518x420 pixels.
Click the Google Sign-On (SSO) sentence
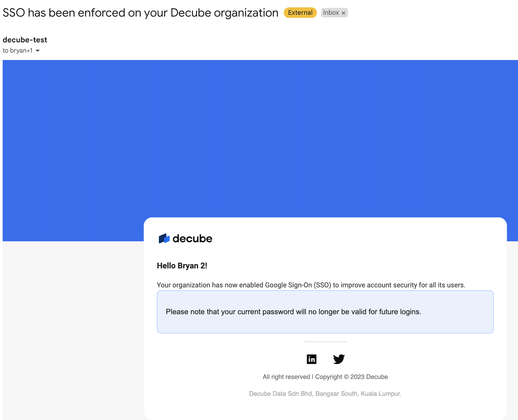311,285
